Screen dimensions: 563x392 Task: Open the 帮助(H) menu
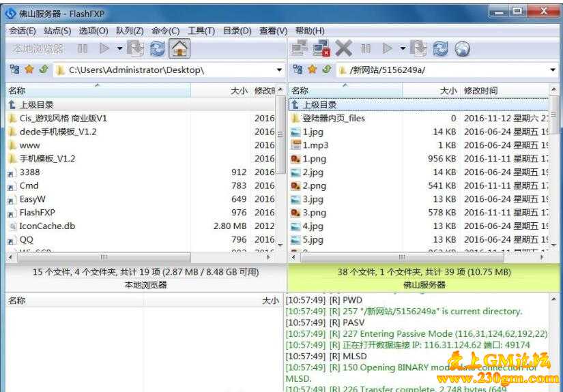310,31
